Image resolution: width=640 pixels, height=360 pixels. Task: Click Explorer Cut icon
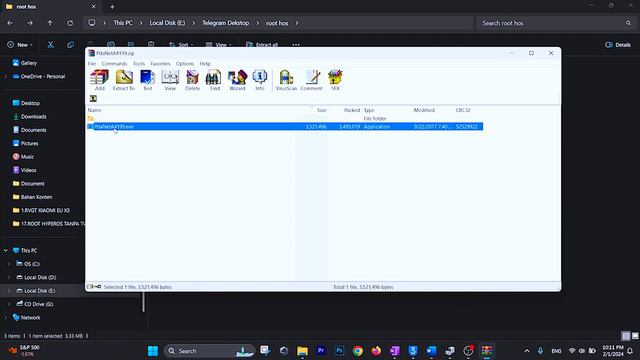click(x=50, y=45)
